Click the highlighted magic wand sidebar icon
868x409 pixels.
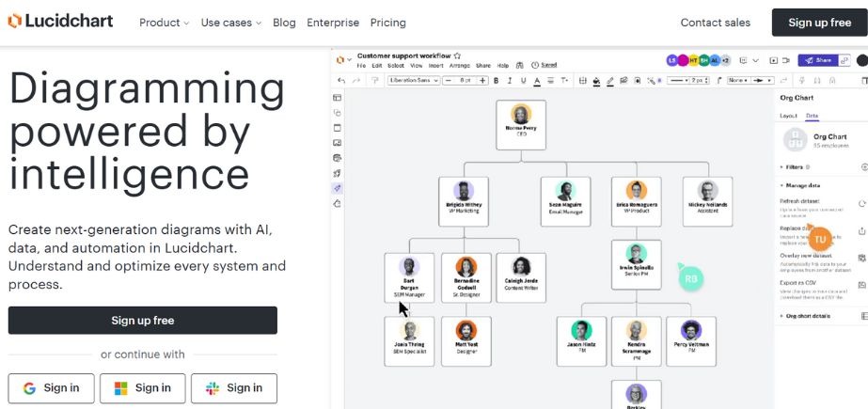coord(337,188)
